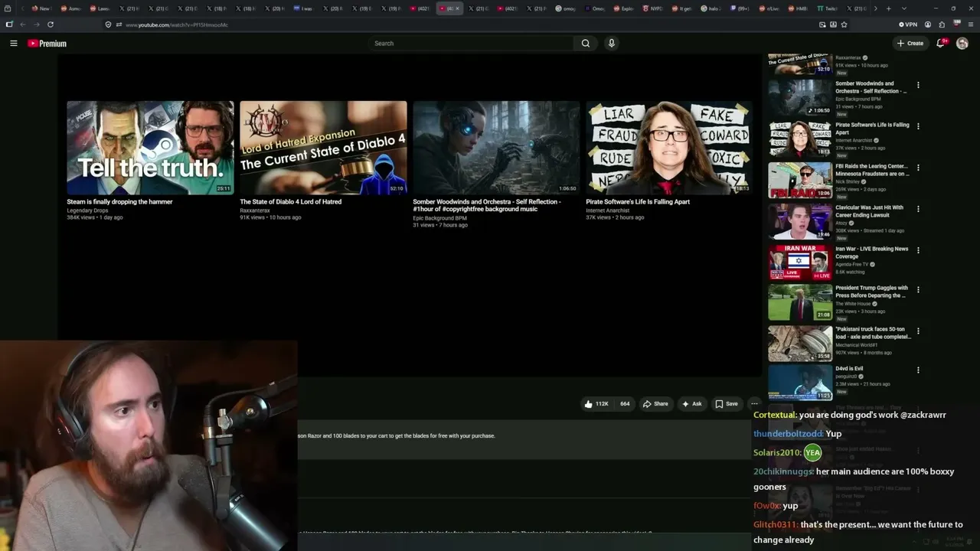This screenshot has height=551, width=980.
Task: Open options for D4vd is Evil video
Action: click(x=918, y=370)
